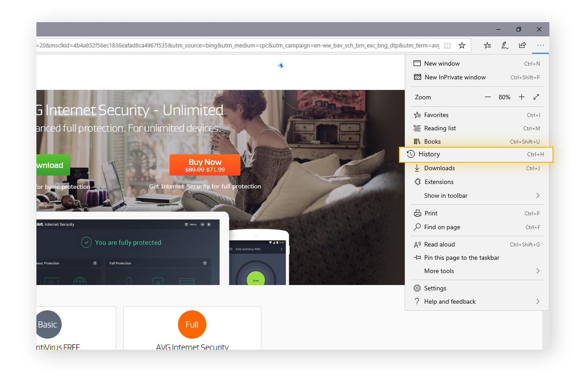Open the Settings and more ellipsis menu
The height and width of the screenshot is (379, 588).
[x=540, y=45]
